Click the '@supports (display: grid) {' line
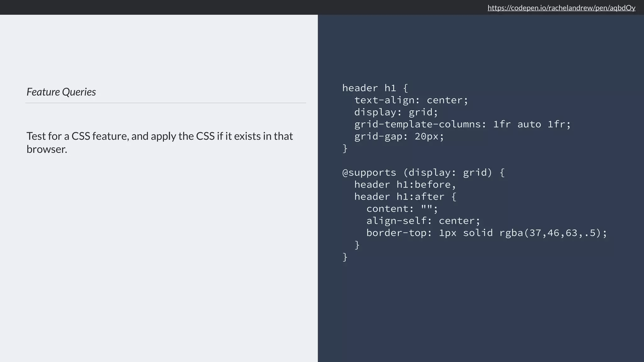This screenshot has width=644, height=362. tap(423, 173)
